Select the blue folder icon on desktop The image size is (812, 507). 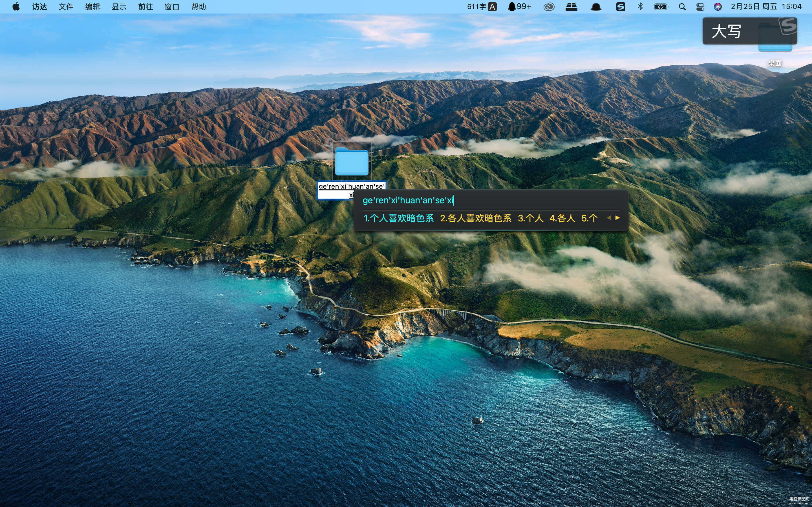click(352, 161)
